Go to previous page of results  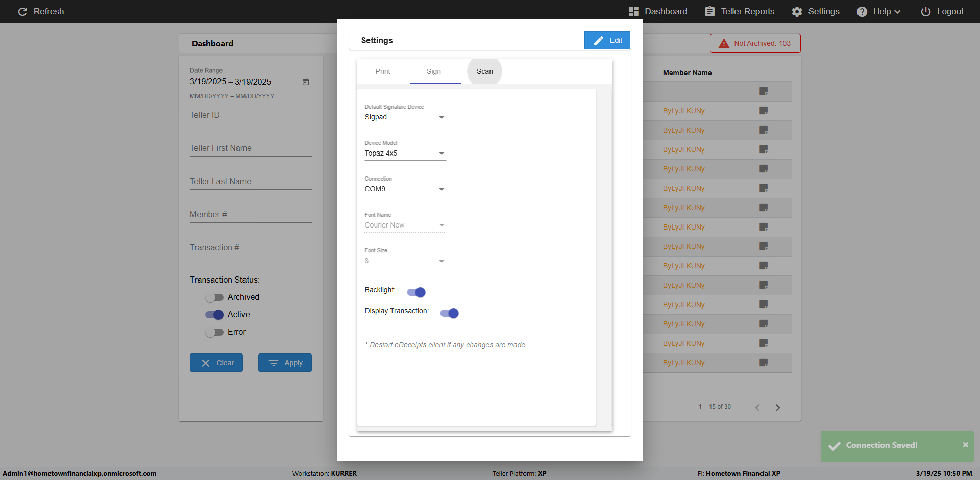757,407
